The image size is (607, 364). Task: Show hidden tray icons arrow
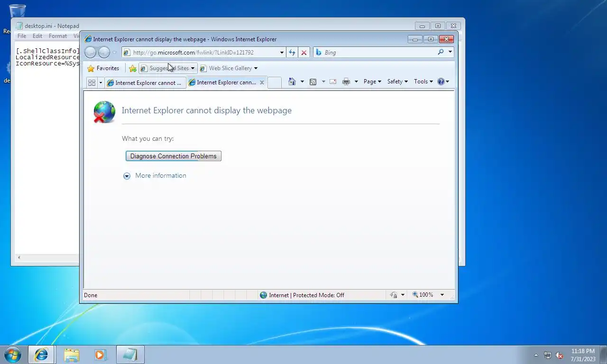536,355
